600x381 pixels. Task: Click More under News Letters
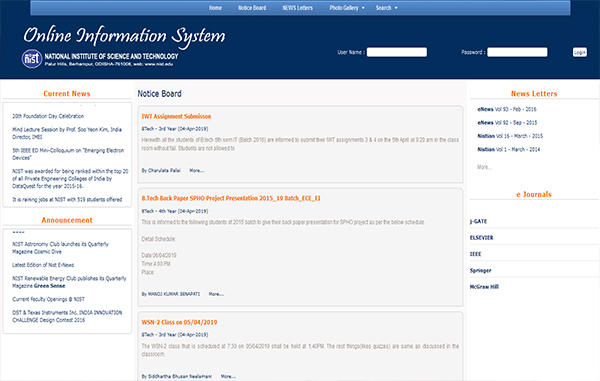click(x=484, y=167)
